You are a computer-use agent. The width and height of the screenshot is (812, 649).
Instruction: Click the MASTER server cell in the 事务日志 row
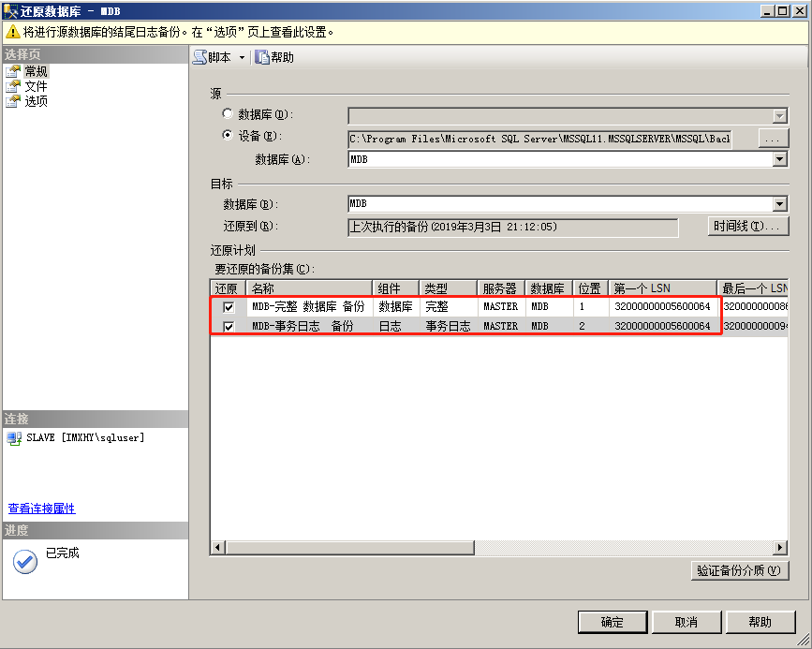(x=501, y=326)
